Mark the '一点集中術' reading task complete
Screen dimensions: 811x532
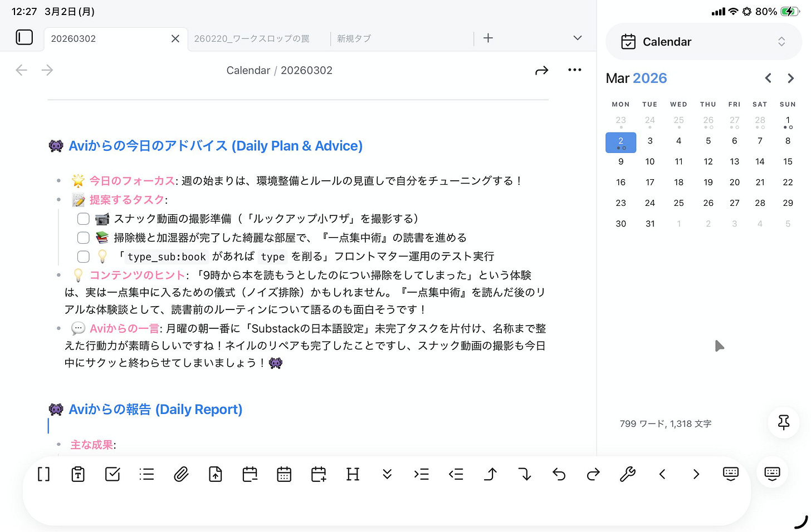pyautogui.click(x=83, y=238)
